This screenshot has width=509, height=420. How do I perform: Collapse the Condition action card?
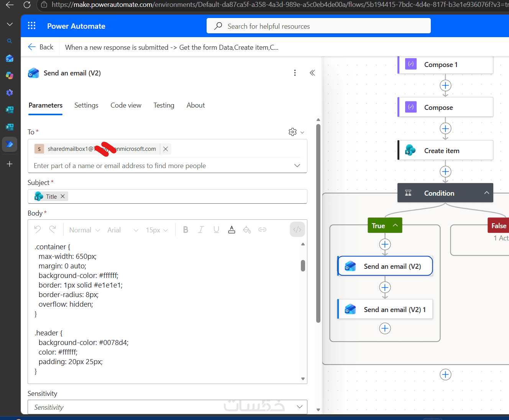click(x=486, y=193)
